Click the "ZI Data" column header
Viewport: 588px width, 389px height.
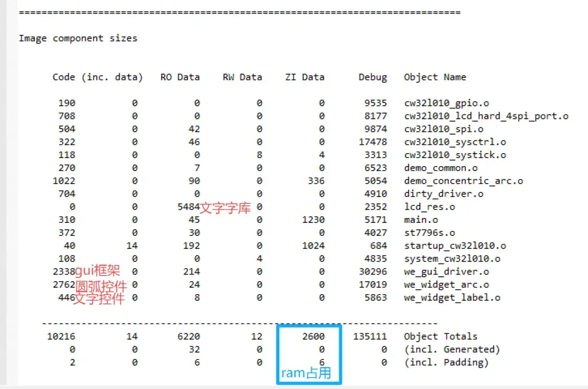click(304, 77)
